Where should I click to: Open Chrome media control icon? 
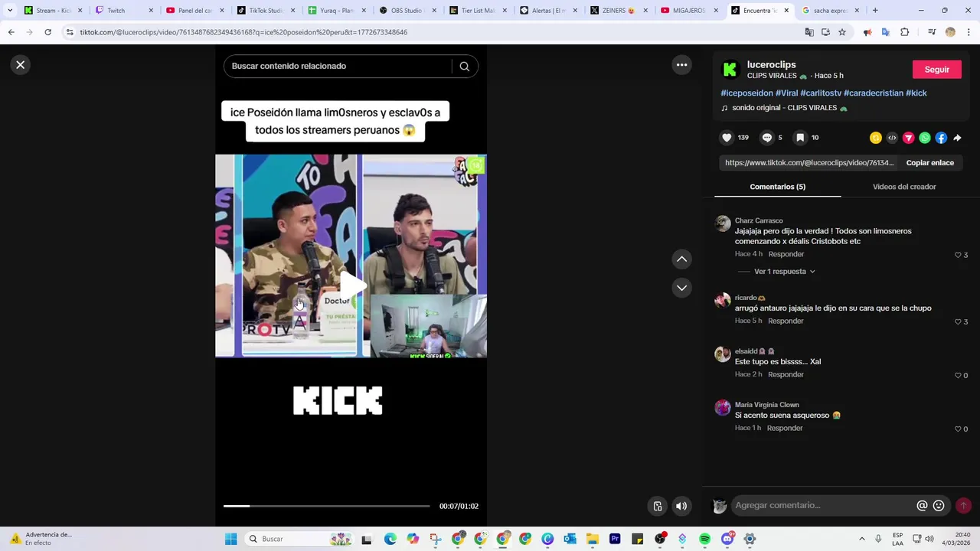click(932, 32)
